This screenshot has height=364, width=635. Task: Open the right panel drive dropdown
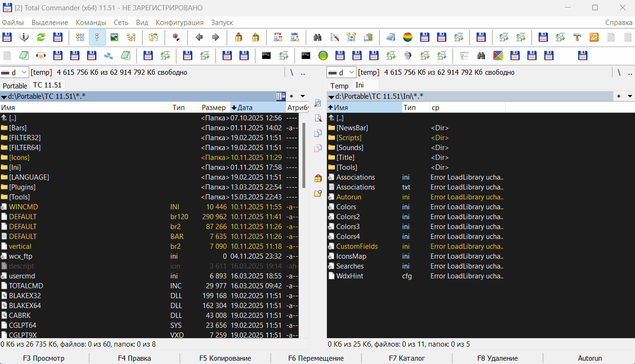pyautogui.click(x=341, y=72)
